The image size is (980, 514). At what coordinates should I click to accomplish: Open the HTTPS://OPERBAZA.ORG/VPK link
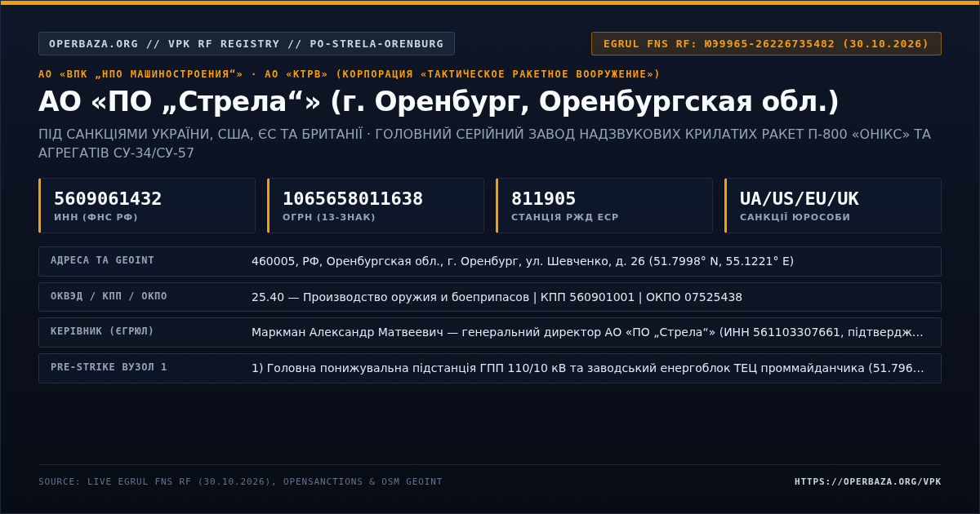coord(868,481)
